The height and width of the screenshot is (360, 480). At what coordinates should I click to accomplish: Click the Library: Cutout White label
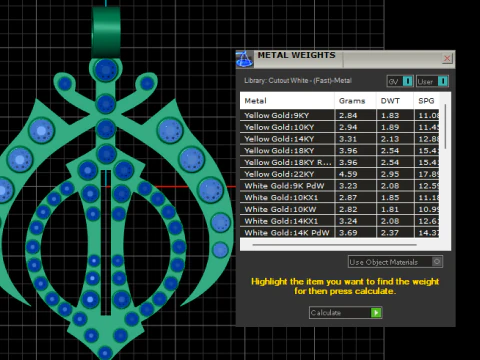pyautogui.click(x=298, y=81)
